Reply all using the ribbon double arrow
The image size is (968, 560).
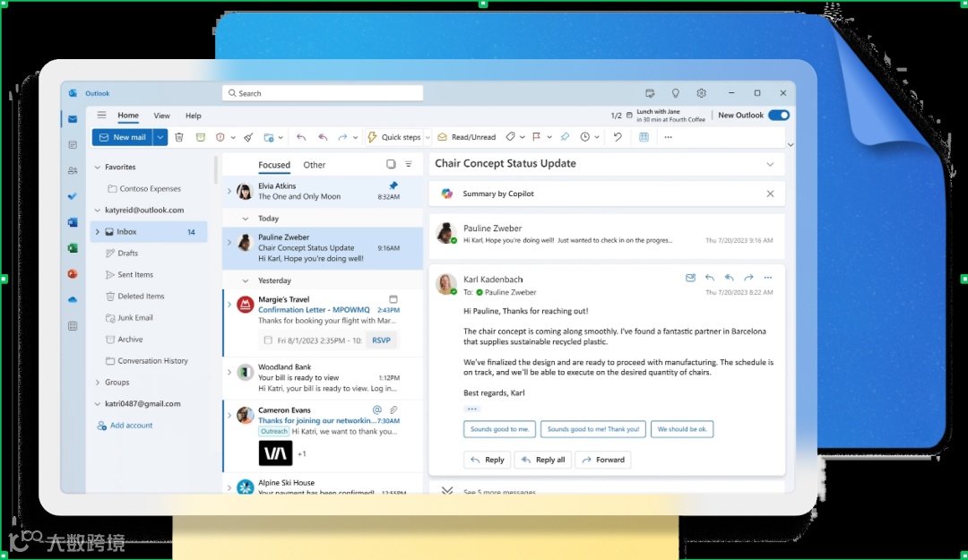323,137
